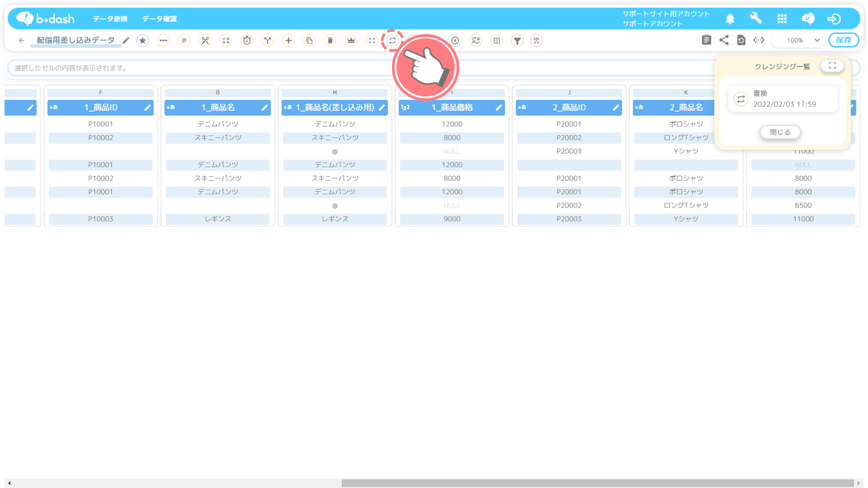Viewport: 868px width, 488px height.
Task: Click the replace (置換) toolbar icon
Action: tap(393, 40)
